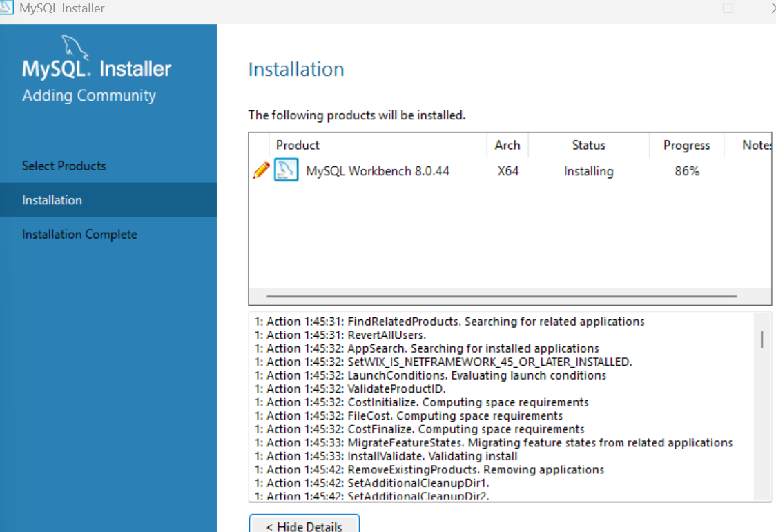Click the Installing status cell
This screenshot has width=776, height=532.
[588, 171]
